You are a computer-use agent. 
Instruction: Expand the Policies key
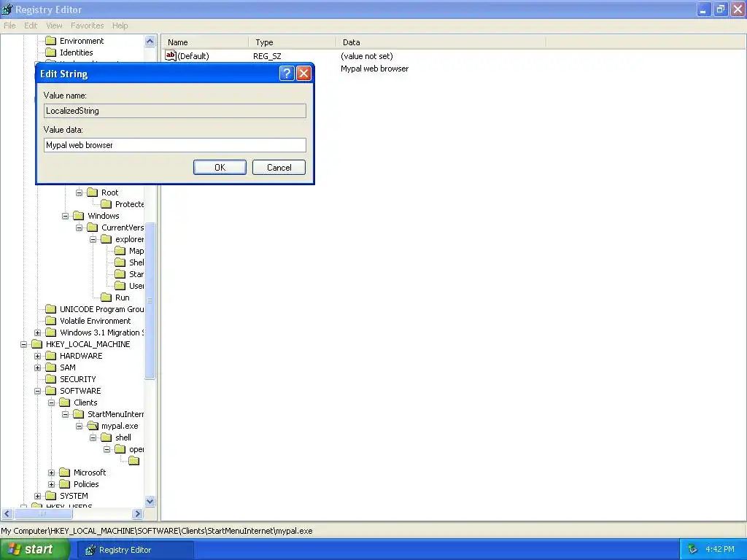point(52,485)
